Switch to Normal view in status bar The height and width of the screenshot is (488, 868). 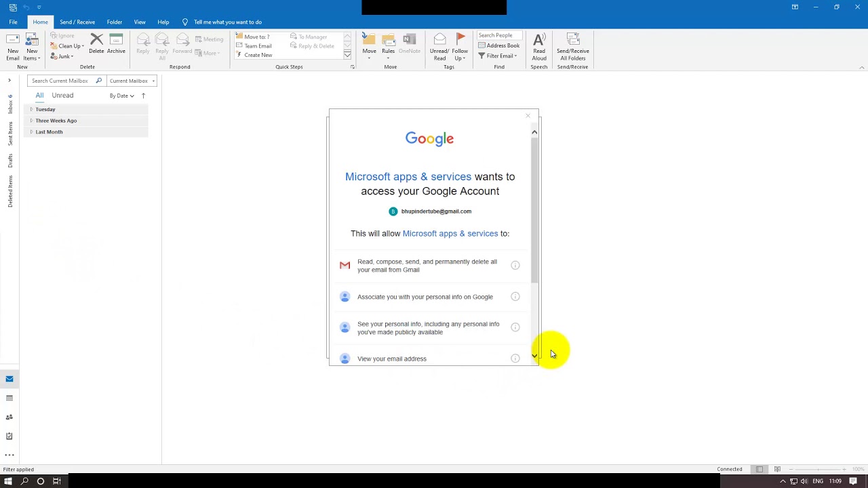[x=759, y=469]
